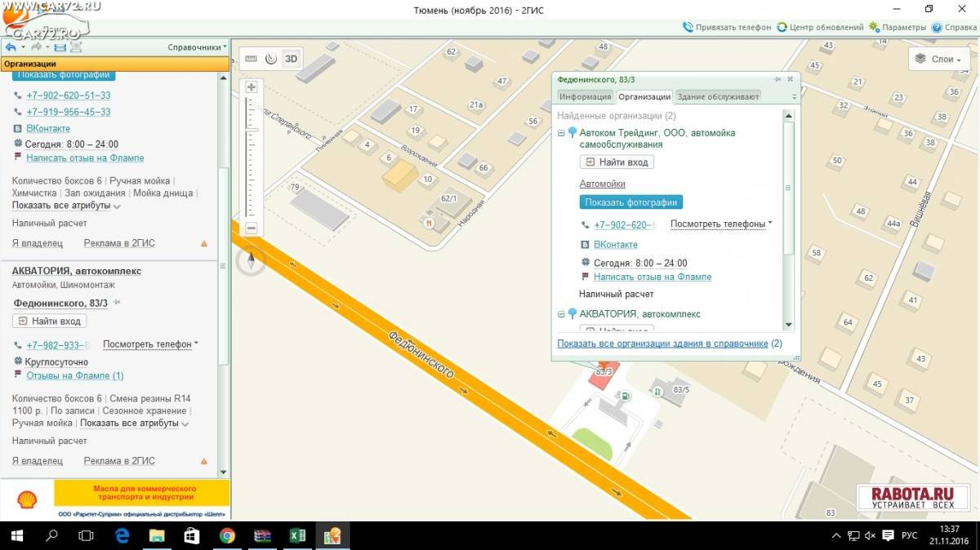Click the Организации orange panel header
980x550 pixels.
tap(114, 63)
